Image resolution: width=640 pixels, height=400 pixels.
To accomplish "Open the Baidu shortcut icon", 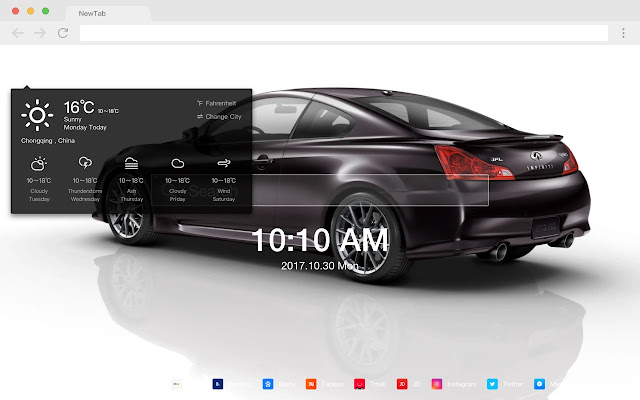I will tap(268, 384).
